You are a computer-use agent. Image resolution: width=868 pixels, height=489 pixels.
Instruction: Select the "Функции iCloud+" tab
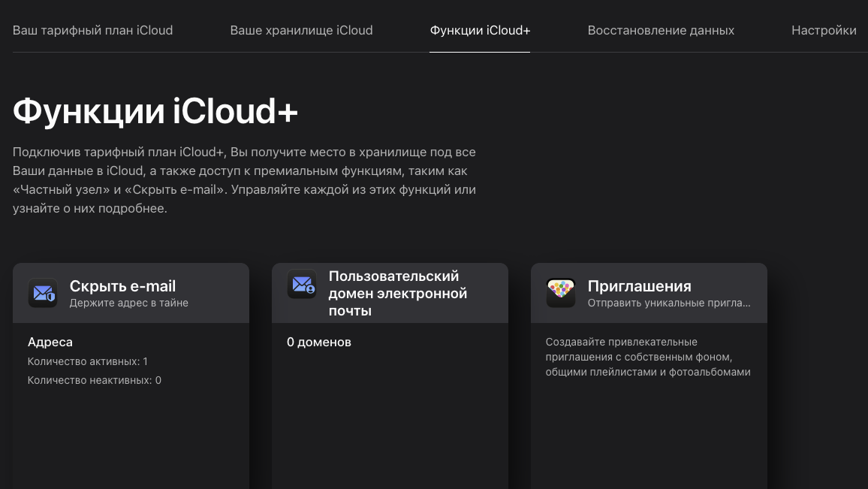tap(480, 31)
